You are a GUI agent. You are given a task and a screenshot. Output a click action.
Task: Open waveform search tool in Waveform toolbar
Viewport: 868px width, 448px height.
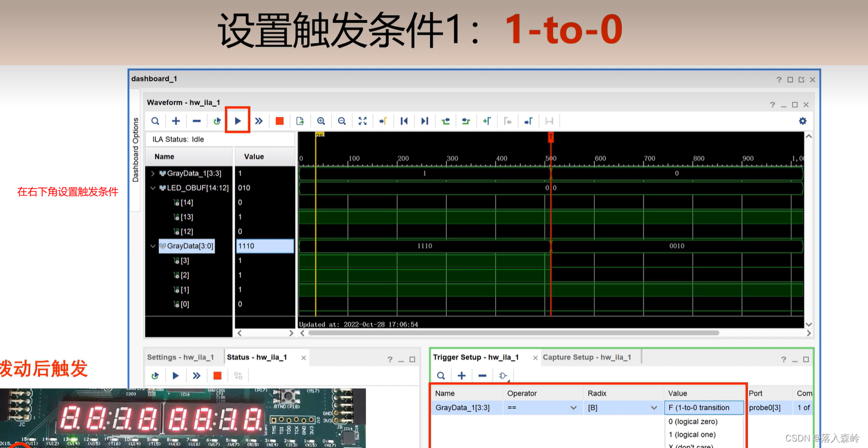tap(155, 121)
